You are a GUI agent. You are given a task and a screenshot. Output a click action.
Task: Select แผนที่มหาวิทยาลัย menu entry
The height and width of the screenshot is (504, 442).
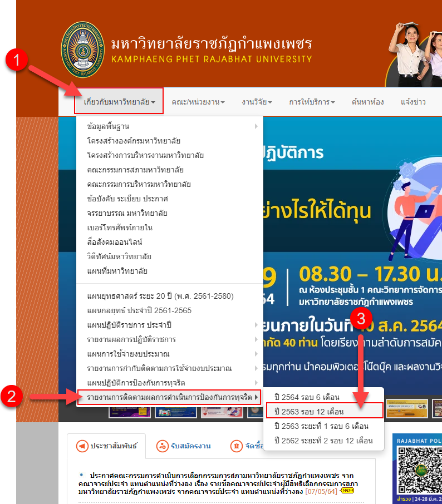(x=170, y=271)
